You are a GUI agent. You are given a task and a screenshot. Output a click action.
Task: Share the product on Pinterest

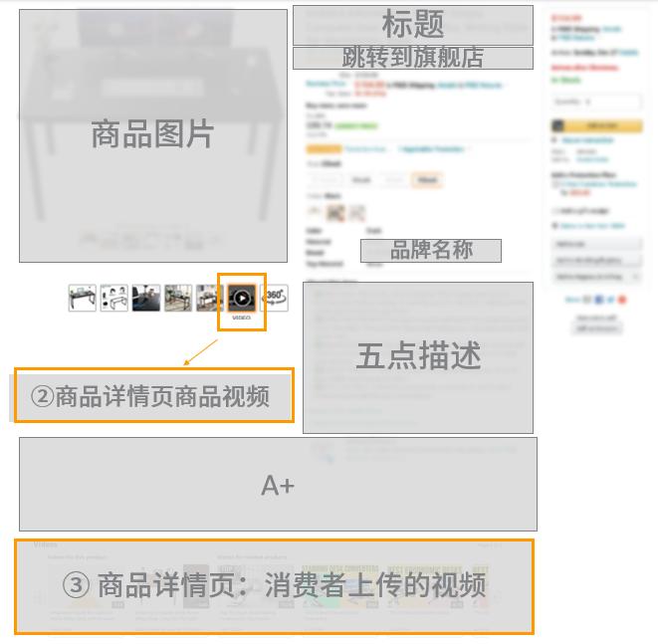click(622, 300)
